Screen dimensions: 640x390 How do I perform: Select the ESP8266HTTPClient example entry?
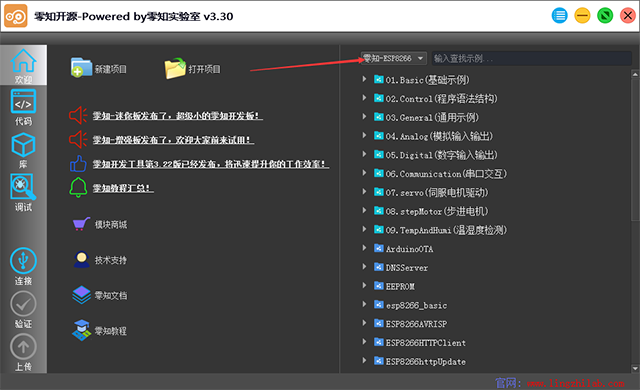[426, 343]
